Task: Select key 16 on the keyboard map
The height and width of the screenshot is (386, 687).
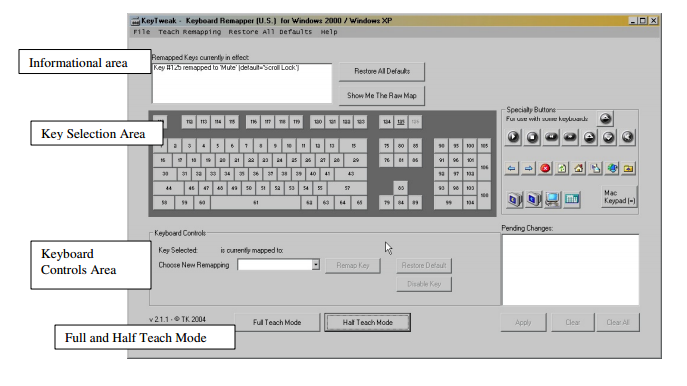Action: tap(163, 160)
